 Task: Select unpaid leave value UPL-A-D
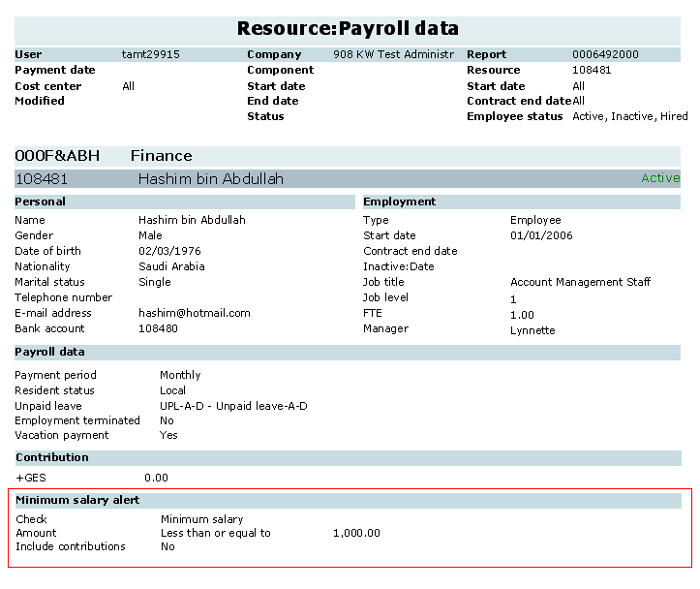coord(232,407)
